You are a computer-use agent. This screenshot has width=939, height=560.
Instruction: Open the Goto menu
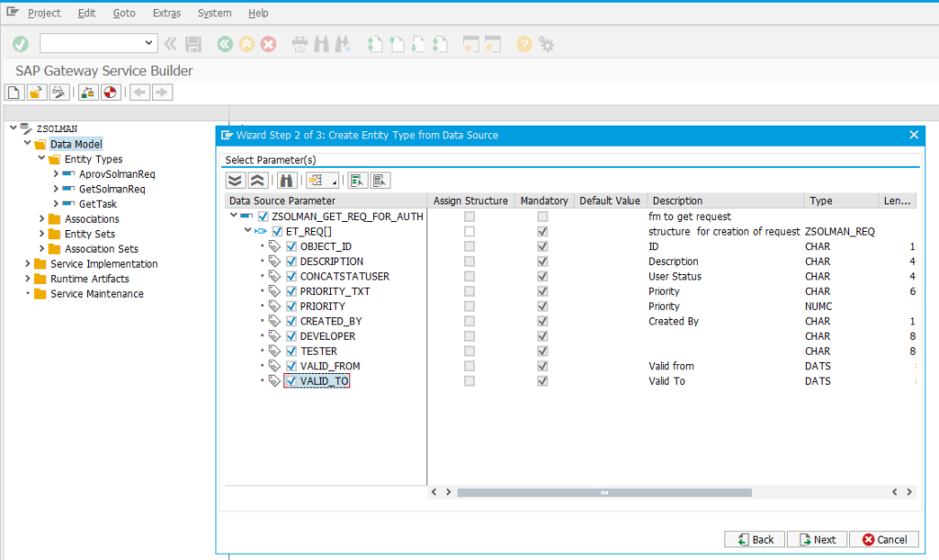click(x=124, y=13)
